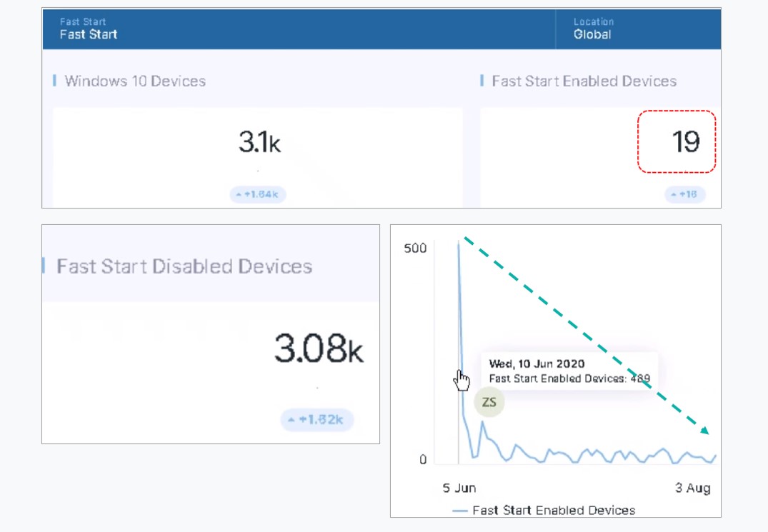Image resolution: width=768 pixels, height=532 pixels.
Task: Click the Fast Start Disabled Devices 3.08k value
Action: click(x=319, y=348)
